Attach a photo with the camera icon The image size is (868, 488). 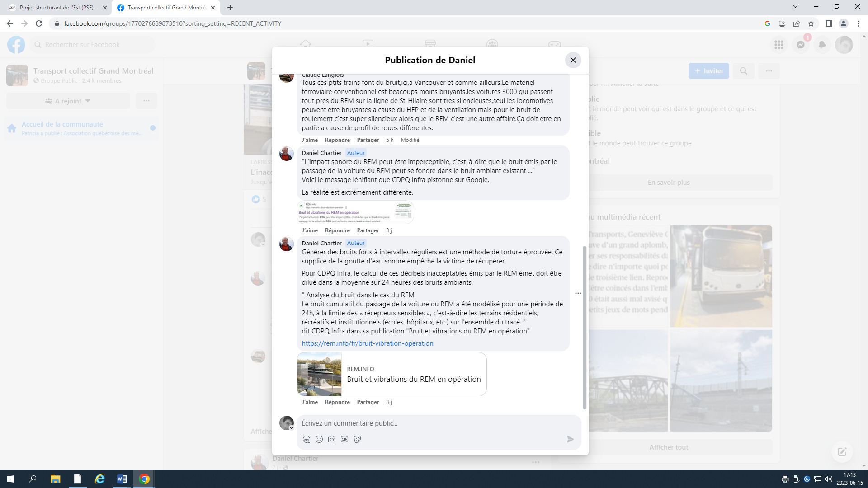[332, 439]
